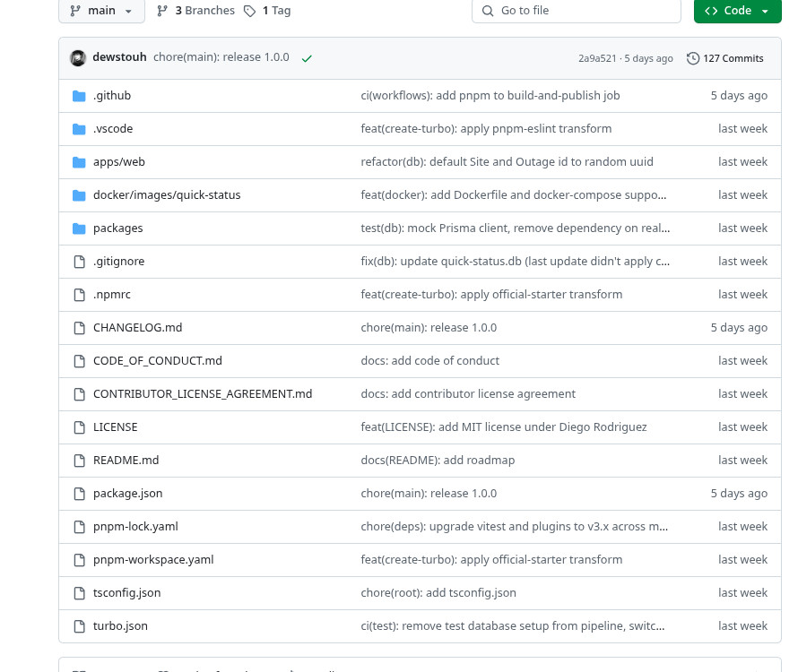The width and height of the screenshot is (798, 672).
Task: Open commit 'chore(root): add tsconfig.json'
Action: [438, 593]
